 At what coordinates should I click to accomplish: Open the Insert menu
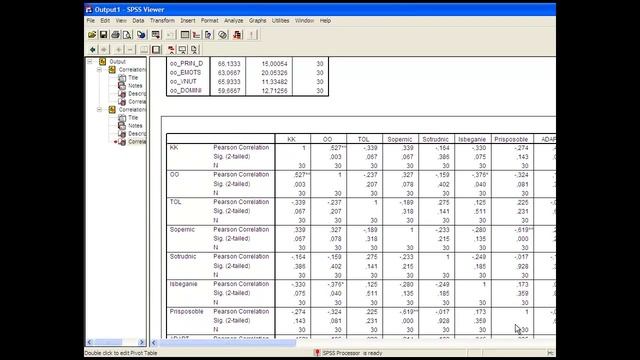[x=188, y=20]
